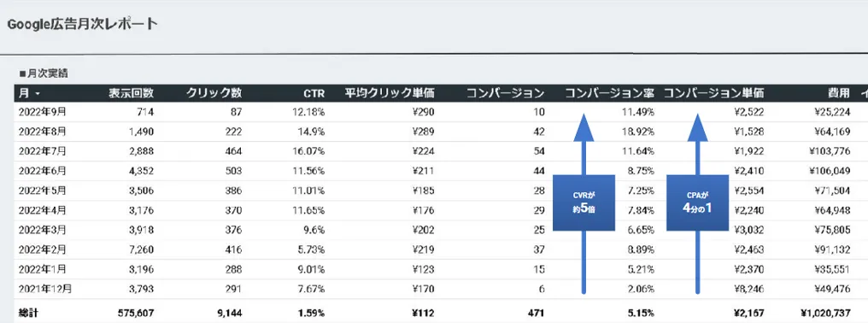This screenshot has width=868, height=323.
Task: Click total cost per conversion ¥2,167
Action: 749,313
